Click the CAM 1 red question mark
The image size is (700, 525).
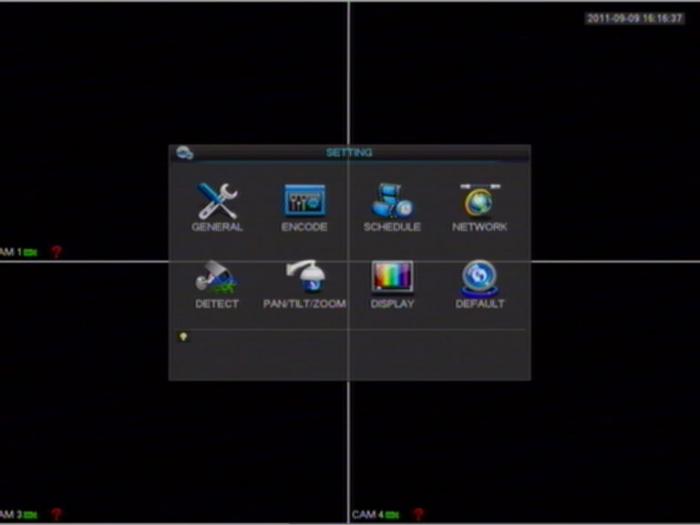(56, 252)
